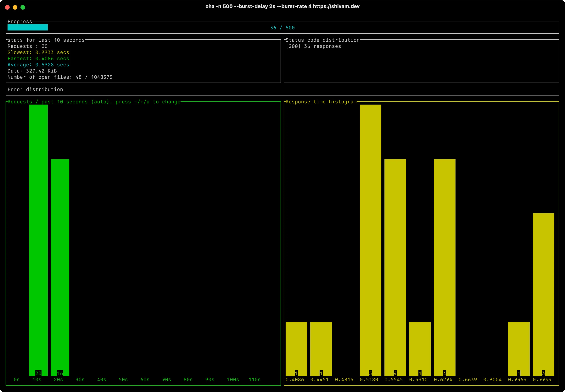Click the window title showing oha command
This screenshot has height=392, width=565.
pyautogui.click(x=282, y=7)
